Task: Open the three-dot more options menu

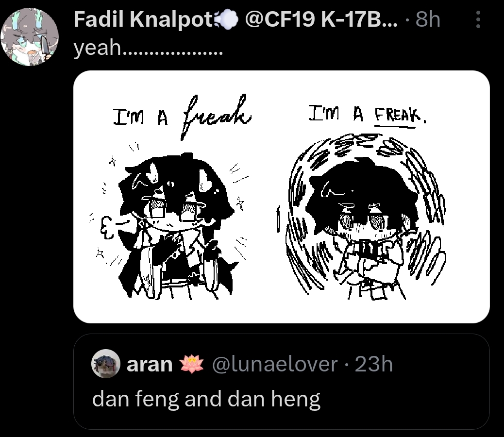Action: click(478, 19)
